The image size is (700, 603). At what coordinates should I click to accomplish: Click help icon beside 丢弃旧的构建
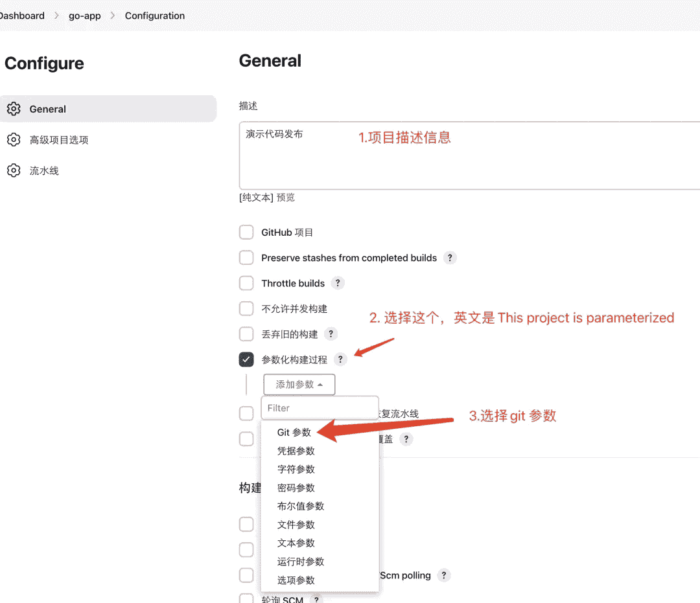(331, 334)
